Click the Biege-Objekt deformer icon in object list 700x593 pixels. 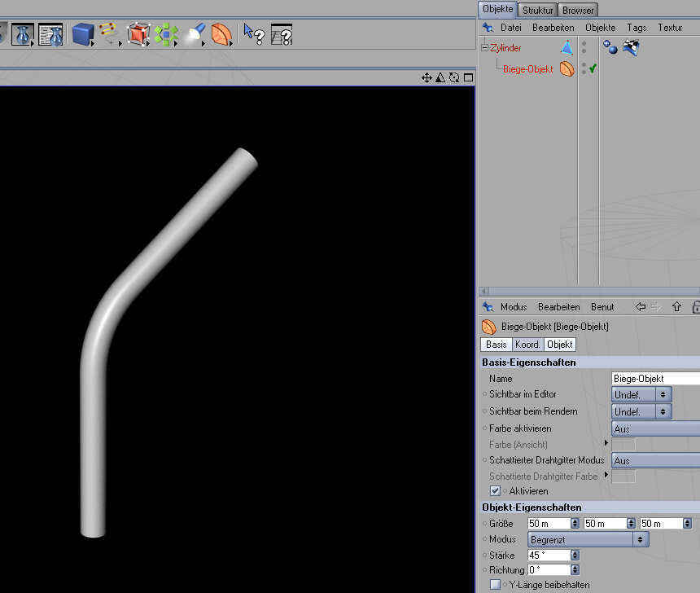(x=567, y=68)
